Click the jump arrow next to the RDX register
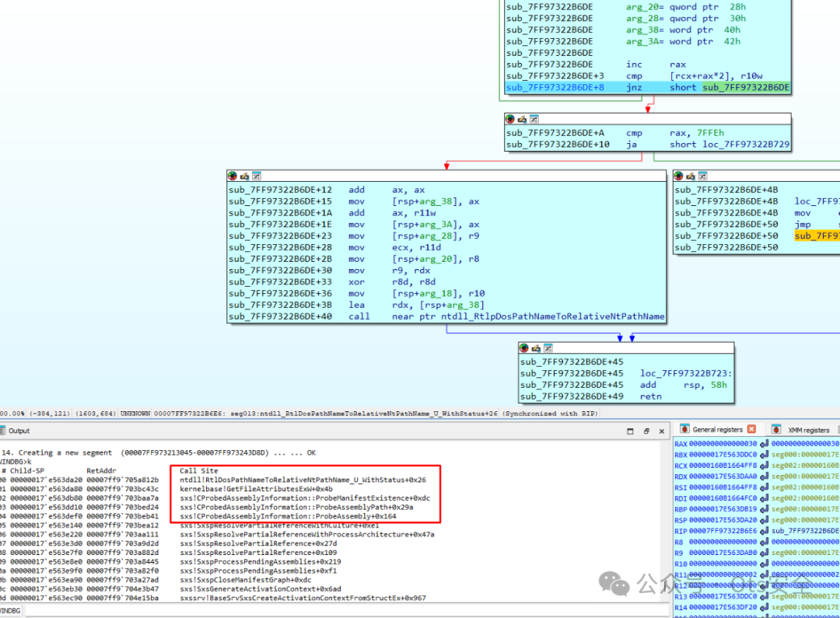 click(x=765, y=476)
